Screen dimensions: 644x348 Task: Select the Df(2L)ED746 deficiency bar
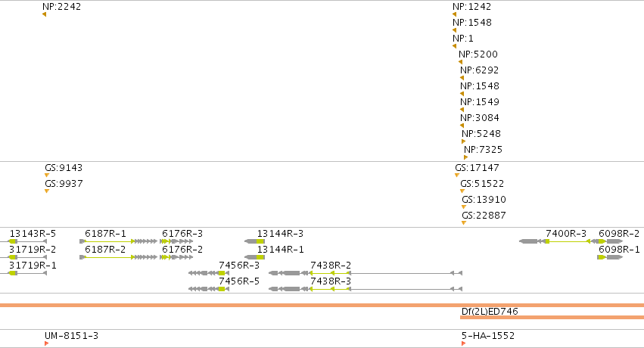[552, 317]
